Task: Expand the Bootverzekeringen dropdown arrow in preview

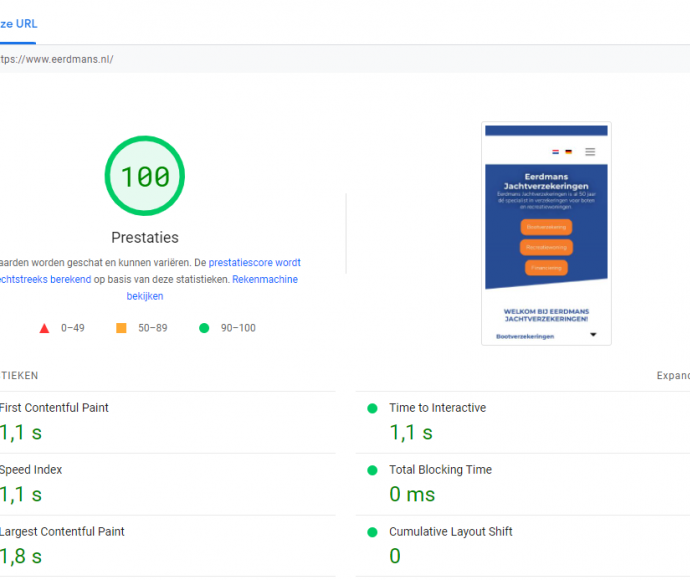Action: click(x=593, y=335)
